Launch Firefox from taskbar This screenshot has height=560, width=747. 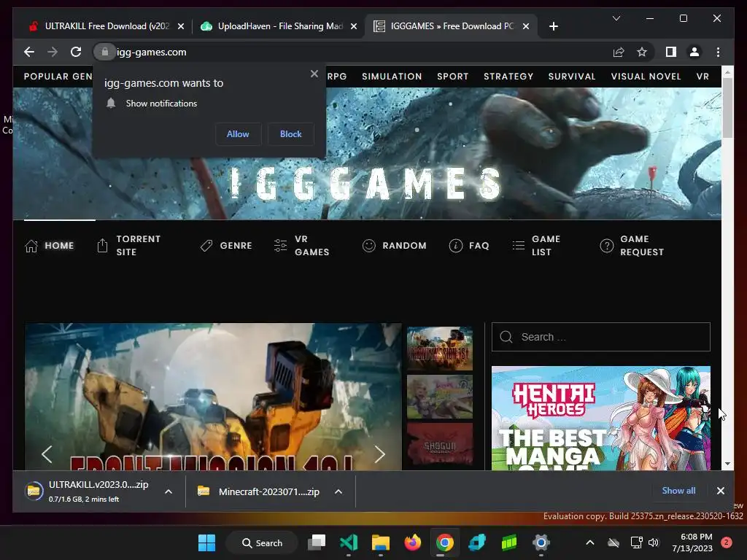(x=413, y=542)
